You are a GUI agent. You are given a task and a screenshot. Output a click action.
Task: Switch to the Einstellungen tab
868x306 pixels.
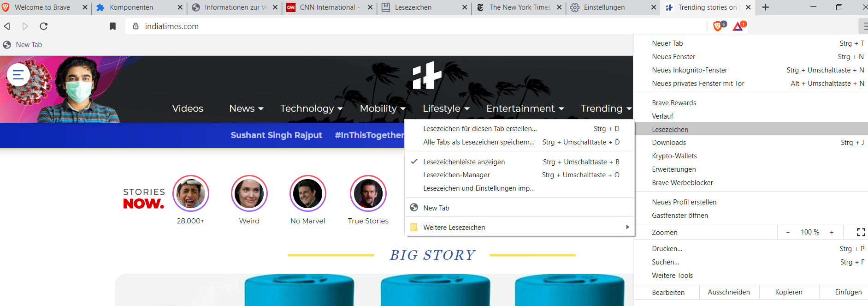click(613, 7)
